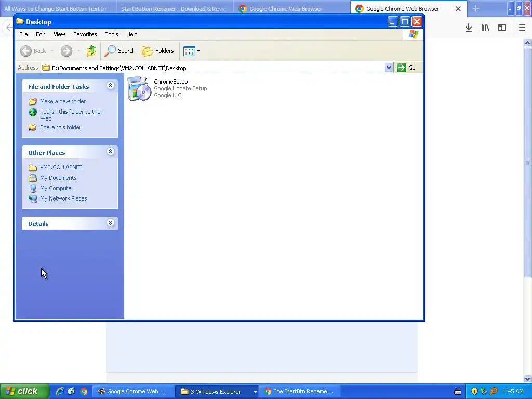Open the Favorites menu

coord(85,34)
